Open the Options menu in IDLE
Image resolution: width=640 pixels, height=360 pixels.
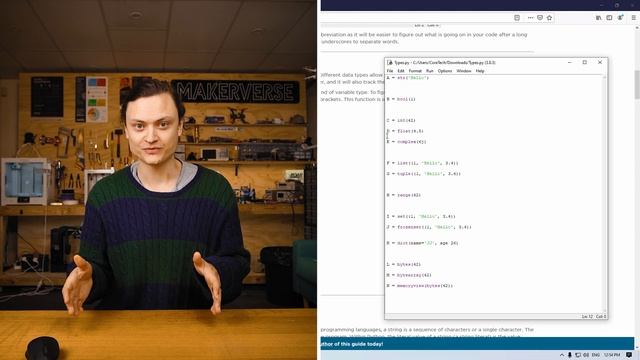point(445,71)
